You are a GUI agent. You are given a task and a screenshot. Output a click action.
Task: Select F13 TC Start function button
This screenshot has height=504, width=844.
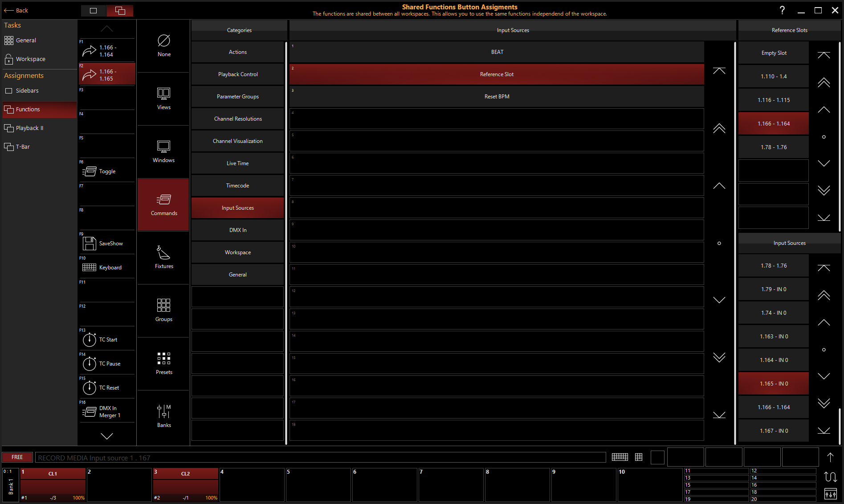[107, 339]
